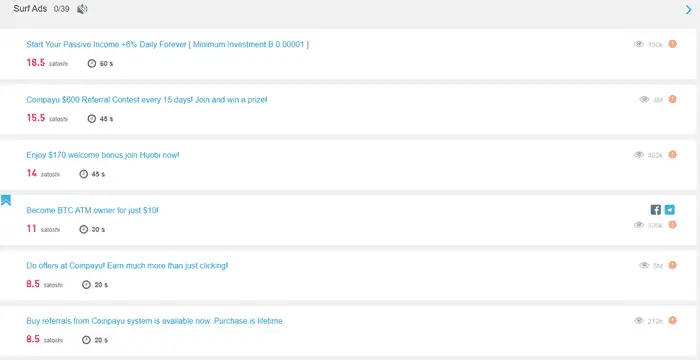Click the '212k' view count

[x=655, y=321]
